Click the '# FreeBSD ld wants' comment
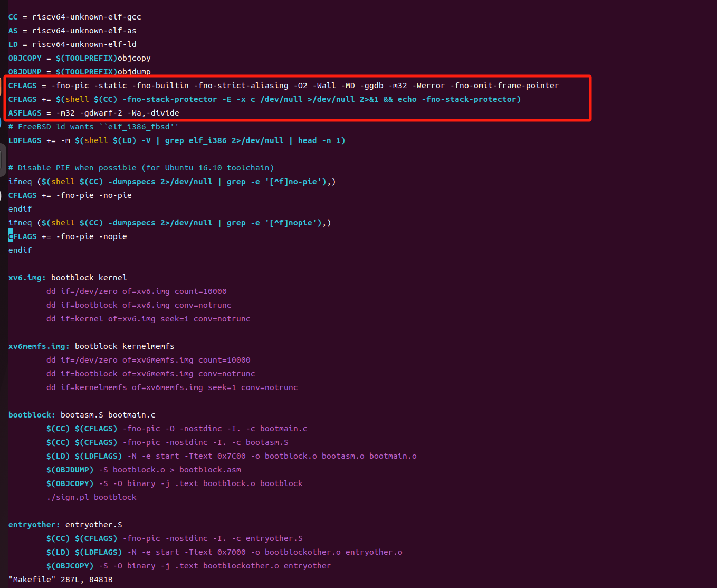This screenshot has height=588, width=717. click(x=93, y=127)
